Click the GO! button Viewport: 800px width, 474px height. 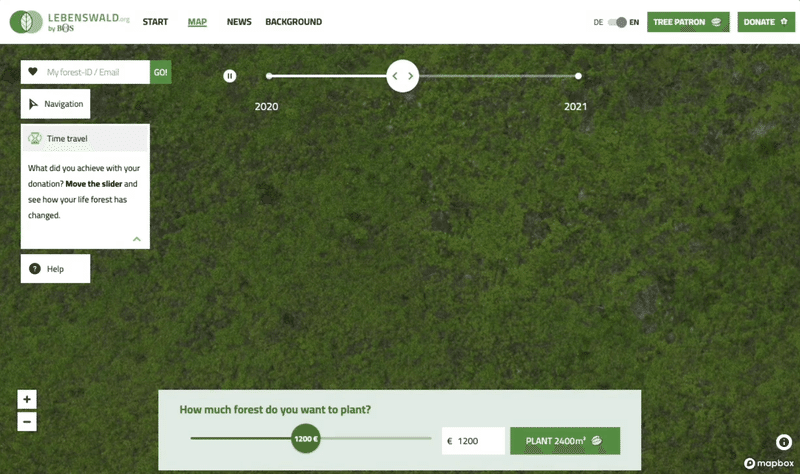(161, 72)
